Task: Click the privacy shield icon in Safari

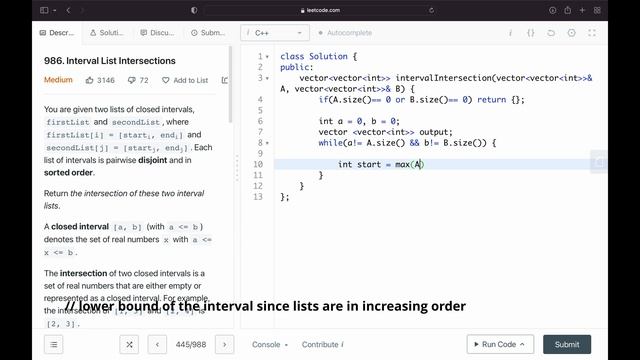Action: coord(194,10)
